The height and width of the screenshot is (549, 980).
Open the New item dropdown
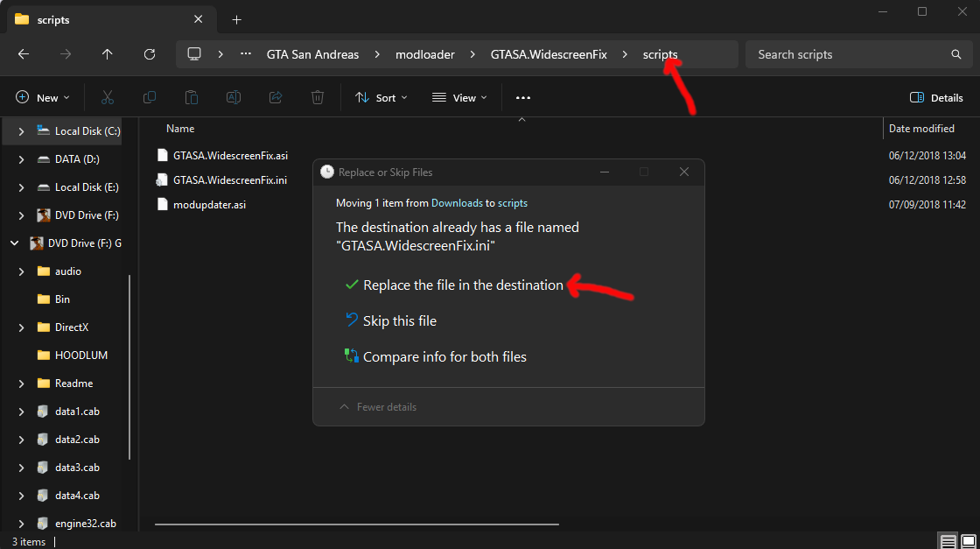pyautogui.click(x=43, y=97)
